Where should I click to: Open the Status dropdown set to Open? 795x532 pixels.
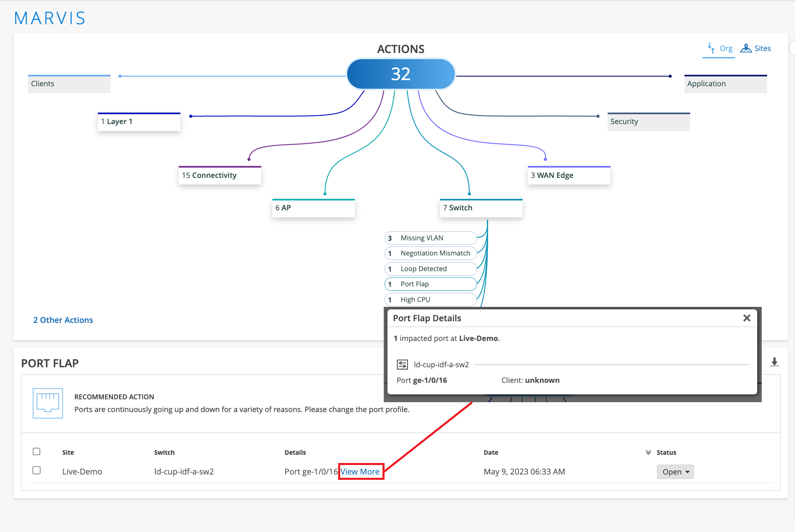[x=675, y=472]
